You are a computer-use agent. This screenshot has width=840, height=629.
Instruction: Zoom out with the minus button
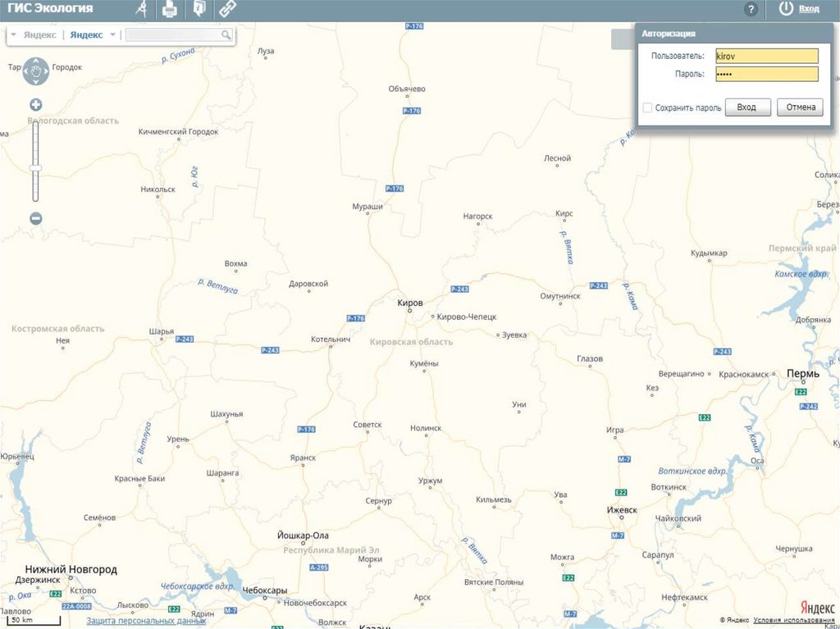[x=35, y=218]
